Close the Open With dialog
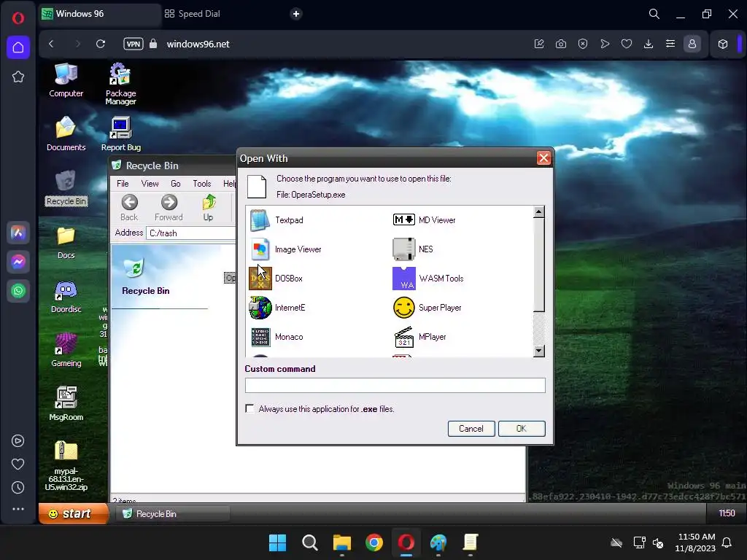Viewport: 747px width, 560px height. point(543,158)
